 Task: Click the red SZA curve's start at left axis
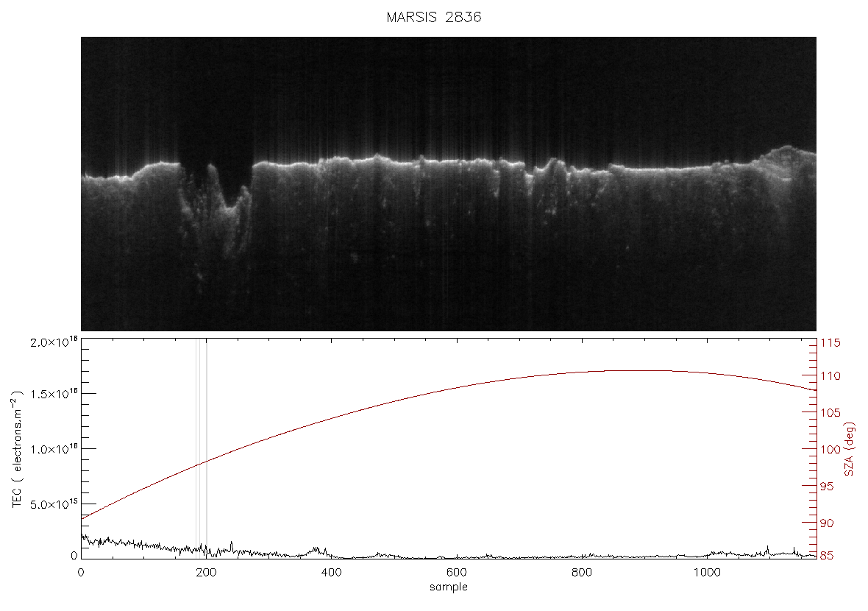pyautogui.click(x=82, y=518)
